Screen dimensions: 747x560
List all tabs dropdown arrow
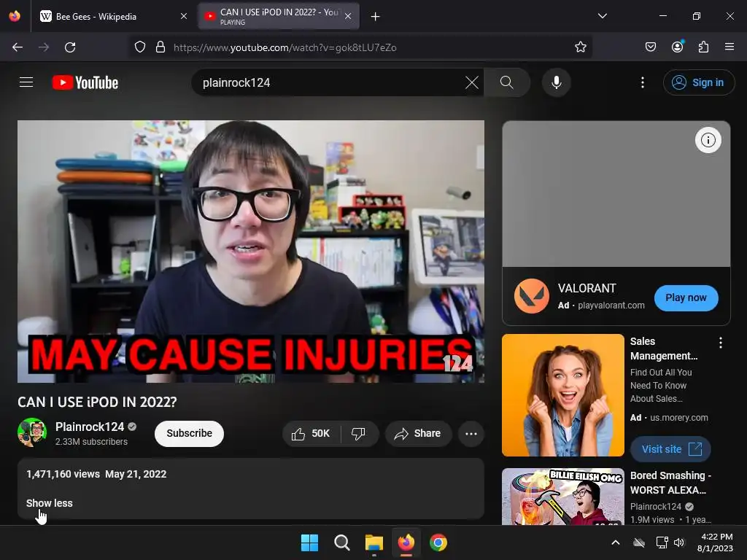coord(602,16)
